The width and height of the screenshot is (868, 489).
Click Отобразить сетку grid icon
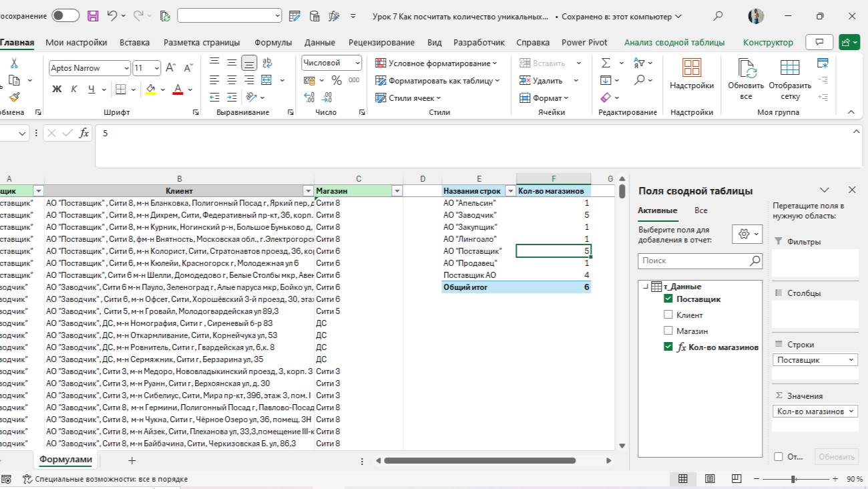(x=790, y=68)
